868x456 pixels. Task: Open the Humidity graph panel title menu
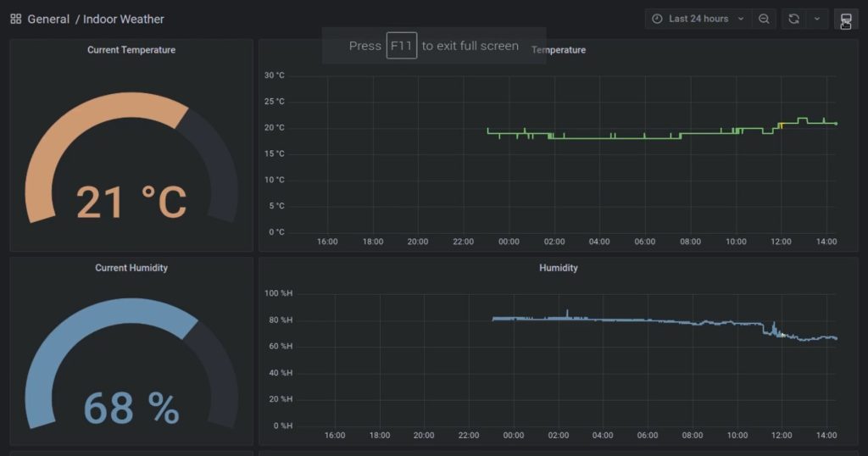tap(558, 268)
